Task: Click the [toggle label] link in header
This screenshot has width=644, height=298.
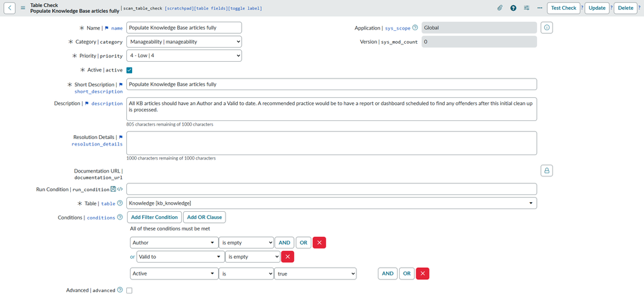Action: (x=244, y=8)
